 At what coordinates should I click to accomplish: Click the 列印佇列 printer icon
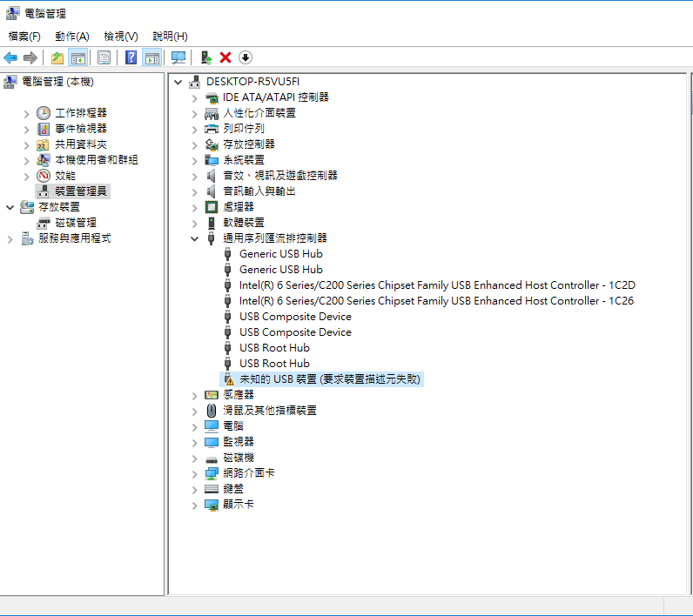tap(212, 129)
